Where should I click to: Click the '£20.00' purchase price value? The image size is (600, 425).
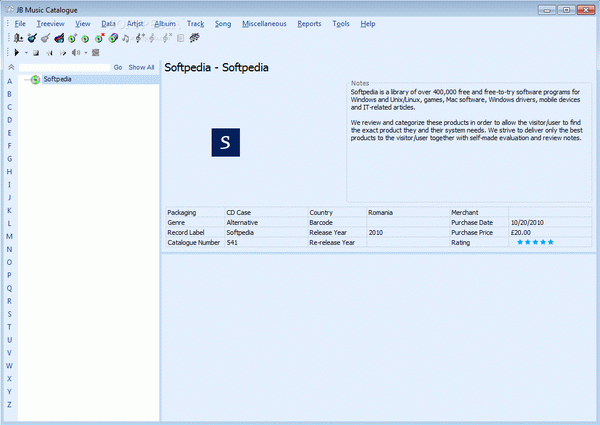point(520,233)
